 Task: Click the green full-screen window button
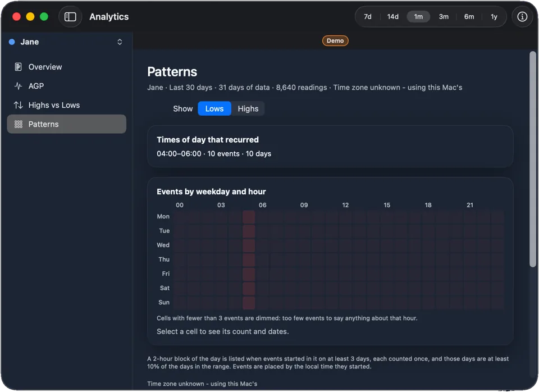click(x=44, y=16)
